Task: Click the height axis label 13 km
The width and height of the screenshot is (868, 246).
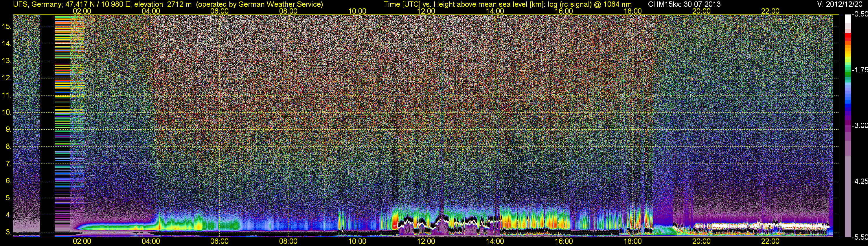Action: click(x=6, y=61)
